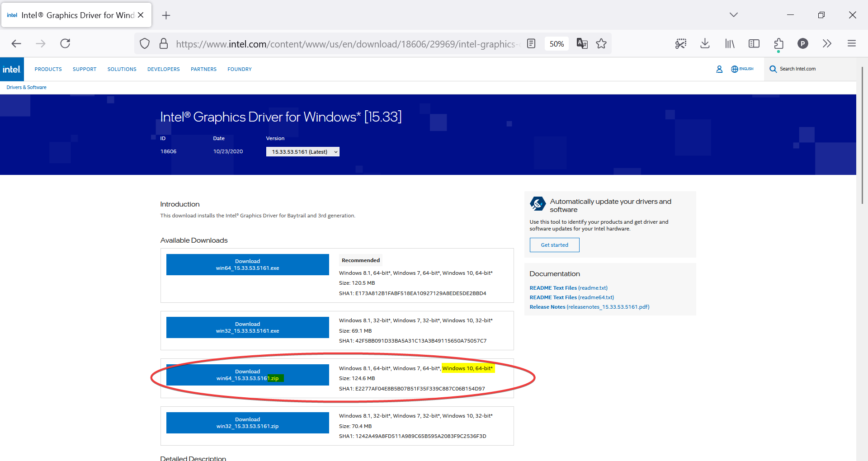
Task: Click SHA1 42F5BB091D33... hash text
Action: pyautogui.click(x=413, y=341)
